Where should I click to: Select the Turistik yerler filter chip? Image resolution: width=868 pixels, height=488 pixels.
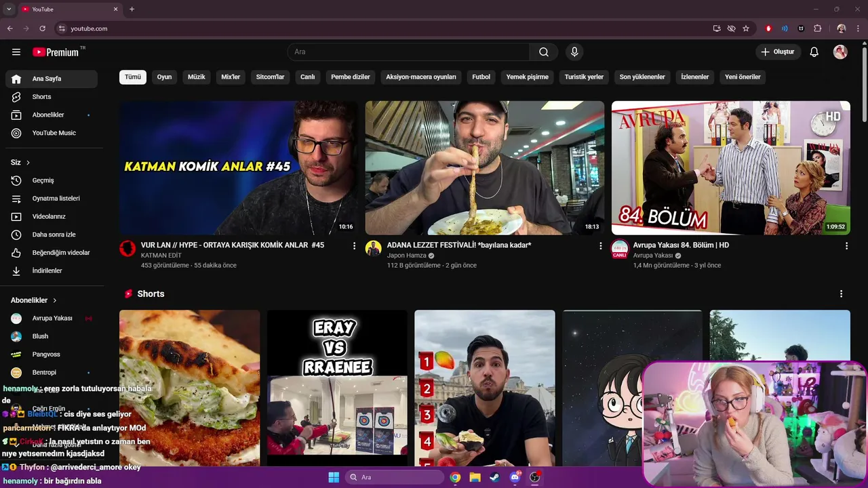pyautogui.click(x=584, y=77)
